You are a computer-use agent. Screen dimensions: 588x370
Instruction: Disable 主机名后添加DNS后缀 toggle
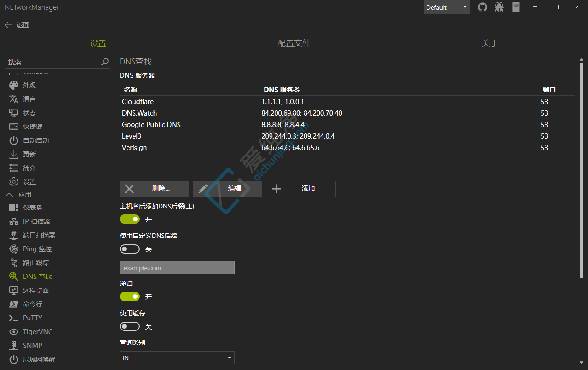130,220
